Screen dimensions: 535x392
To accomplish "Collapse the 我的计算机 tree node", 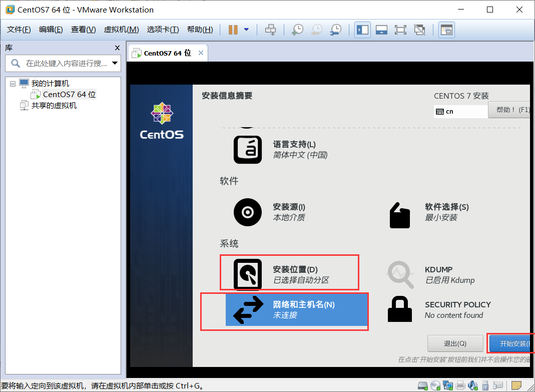I will coord(13,83).
